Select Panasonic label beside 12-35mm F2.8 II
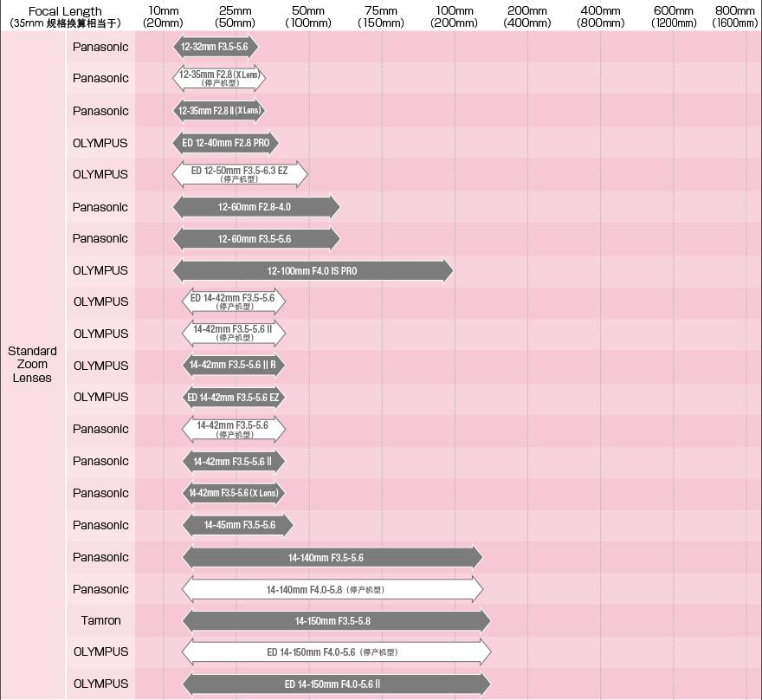The image size is (762, 700). point(100,111)
